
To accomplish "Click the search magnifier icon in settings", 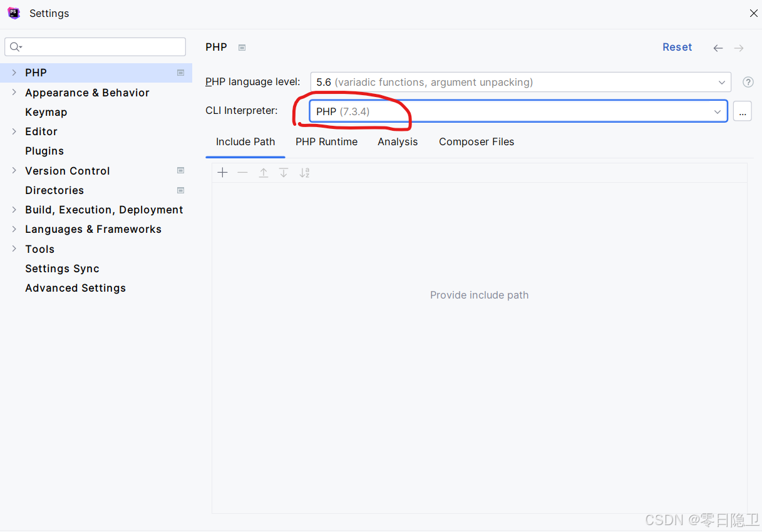I will pyautogui.click(x=16, y=47).
